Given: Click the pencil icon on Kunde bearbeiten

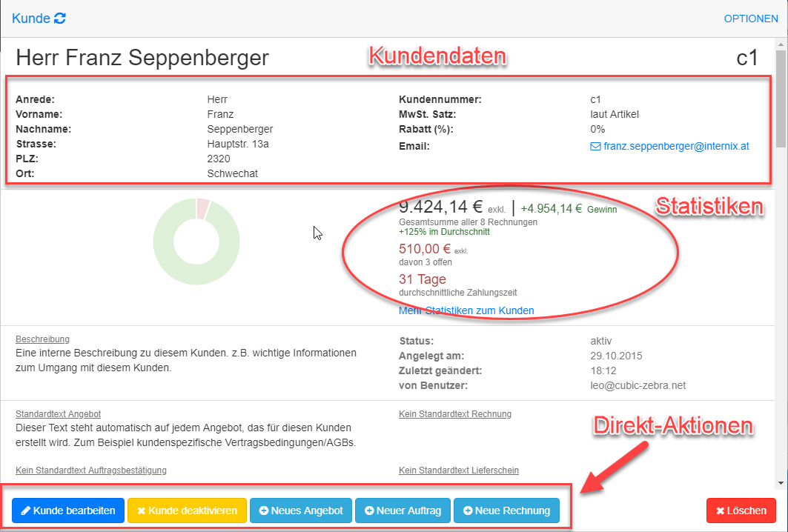Looking at the screenshot, I should [25, 511].
